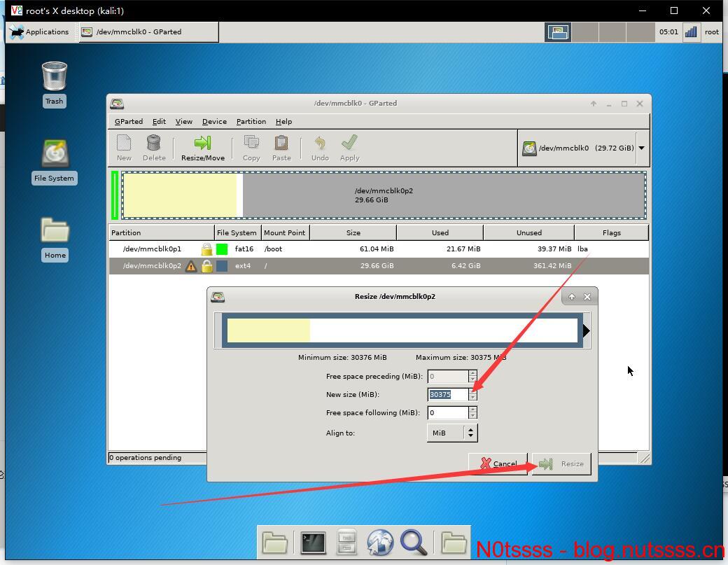Click the Free space preceding input field
Viewport: 728px width, 565px height.
click(448, 376)
